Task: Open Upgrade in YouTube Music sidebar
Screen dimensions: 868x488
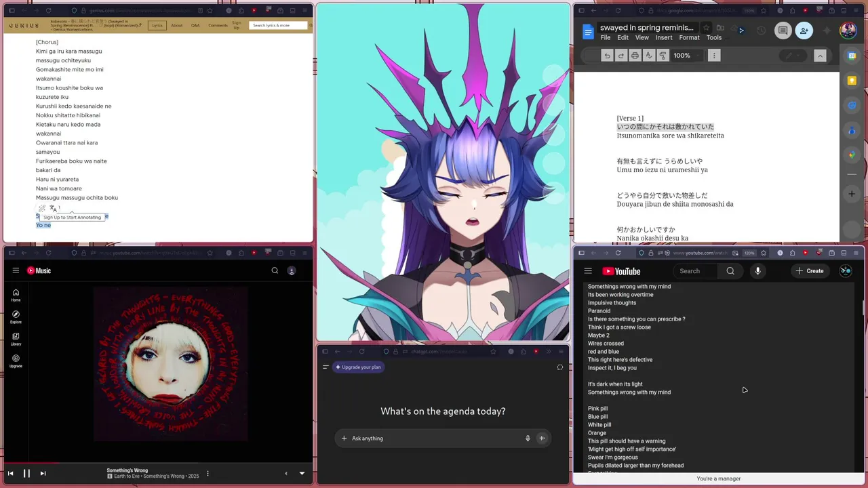Action: tap(16, 361)
